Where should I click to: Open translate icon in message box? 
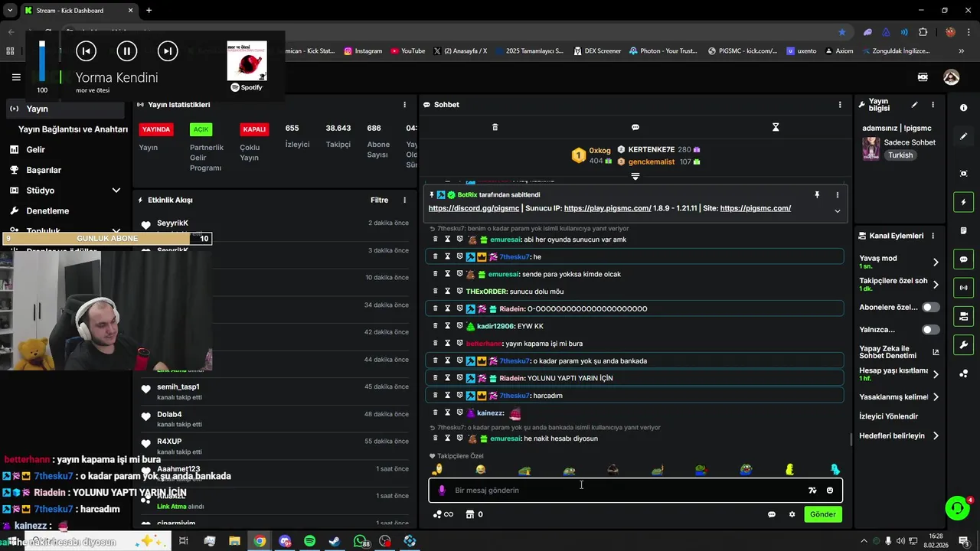(812, 491)
